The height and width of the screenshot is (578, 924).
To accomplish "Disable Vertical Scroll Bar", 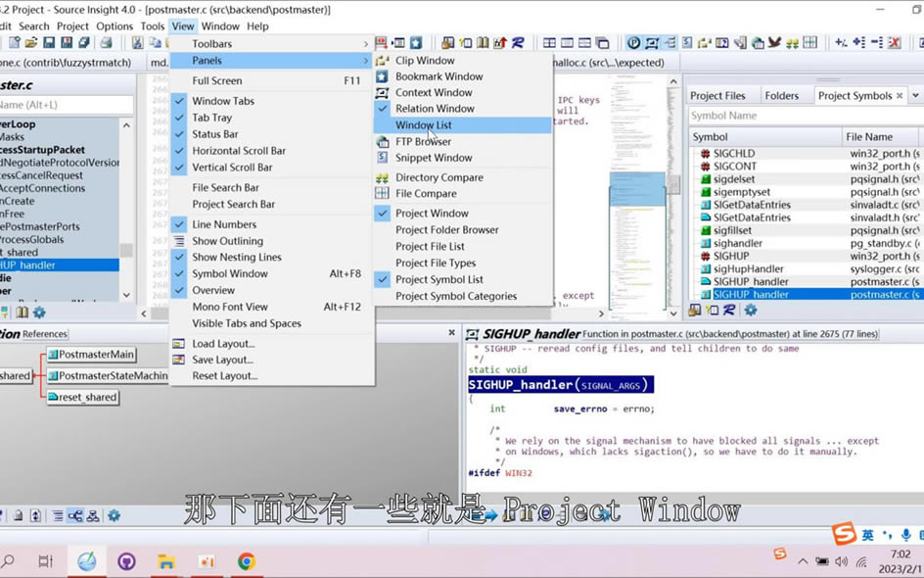I will 272,167.
